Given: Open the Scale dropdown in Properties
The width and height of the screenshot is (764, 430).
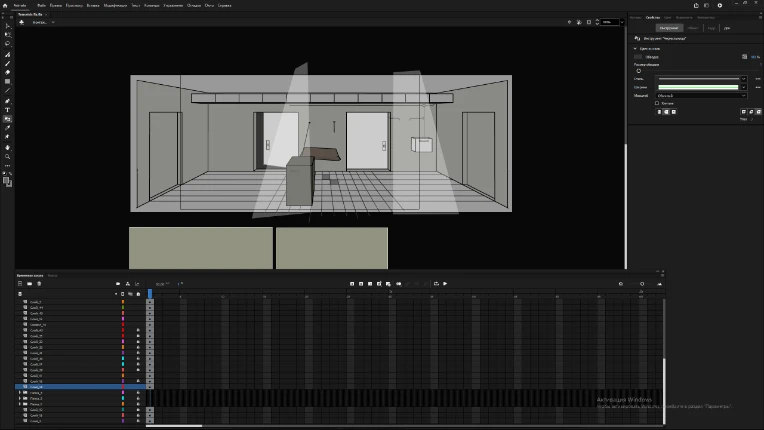Looking at the screenshot, I should point(701,95).
